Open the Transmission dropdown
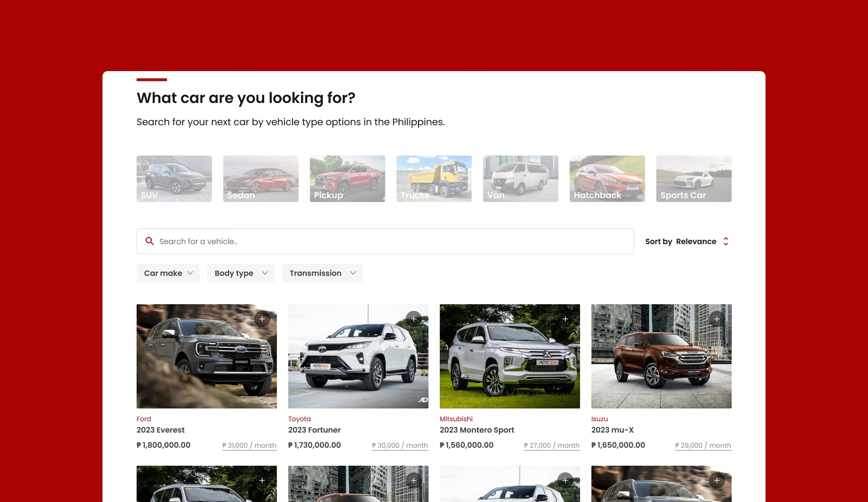The height and width of the screenshot is (502, 868). point(322,273)
